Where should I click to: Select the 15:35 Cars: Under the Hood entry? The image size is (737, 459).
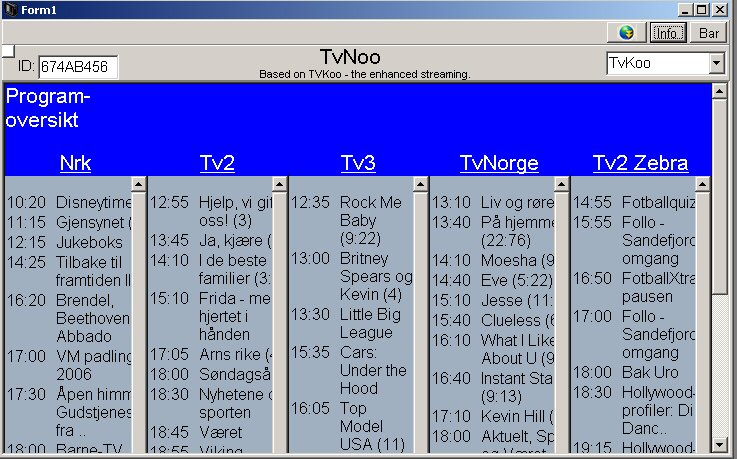[x=348, y=370]
